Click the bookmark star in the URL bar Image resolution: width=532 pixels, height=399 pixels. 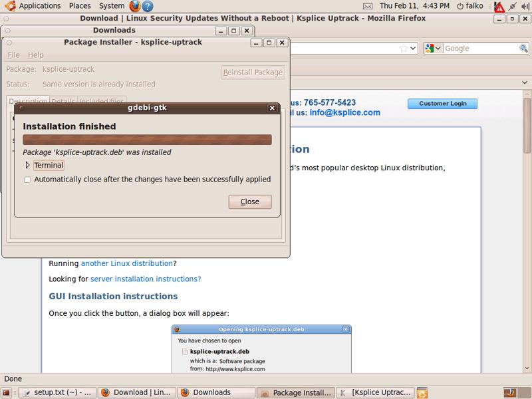(403, 49)
